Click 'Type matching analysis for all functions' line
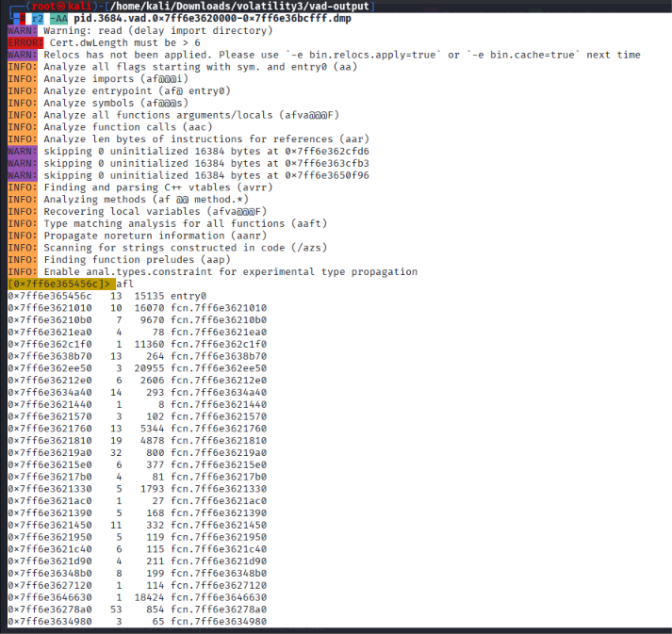Viewport: 672px width, 634px height. [x=185, y=223]
